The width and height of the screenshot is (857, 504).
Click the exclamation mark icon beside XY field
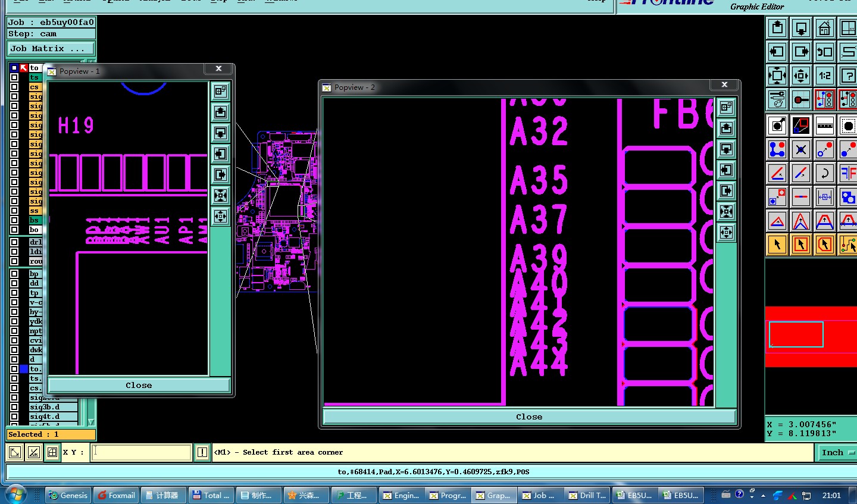point(202,452)
